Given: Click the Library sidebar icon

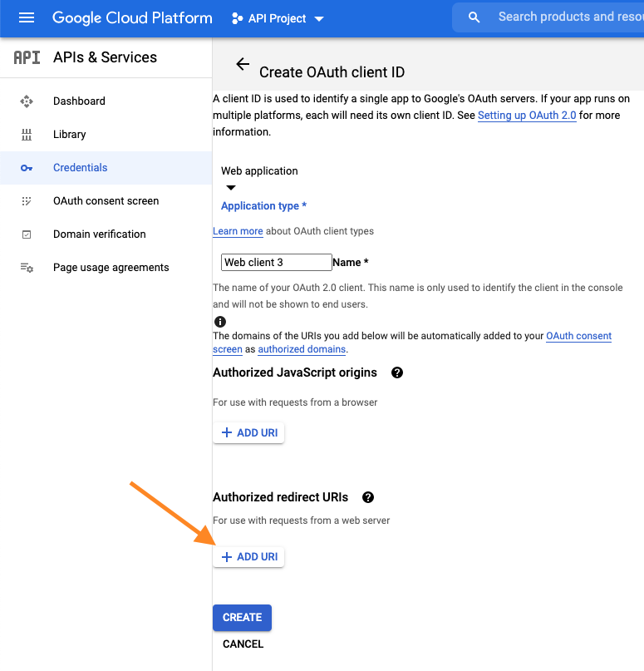Looking at the screenshot, I should (x=27, y=135).
